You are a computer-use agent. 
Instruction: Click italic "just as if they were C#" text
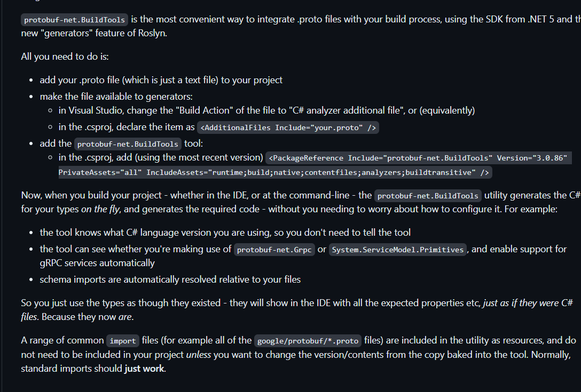528,303
